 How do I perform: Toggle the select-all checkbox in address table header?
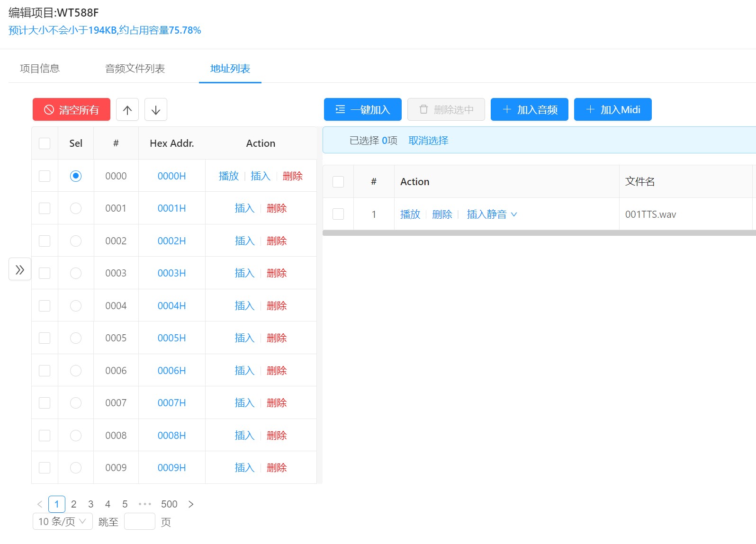point(45,143)
